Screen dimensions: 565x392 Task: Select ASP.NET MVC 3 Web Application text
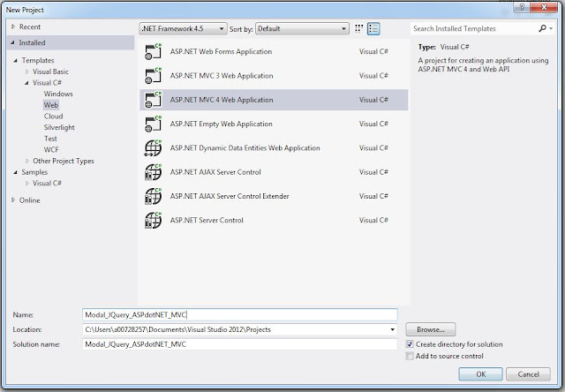click(222, 76)
